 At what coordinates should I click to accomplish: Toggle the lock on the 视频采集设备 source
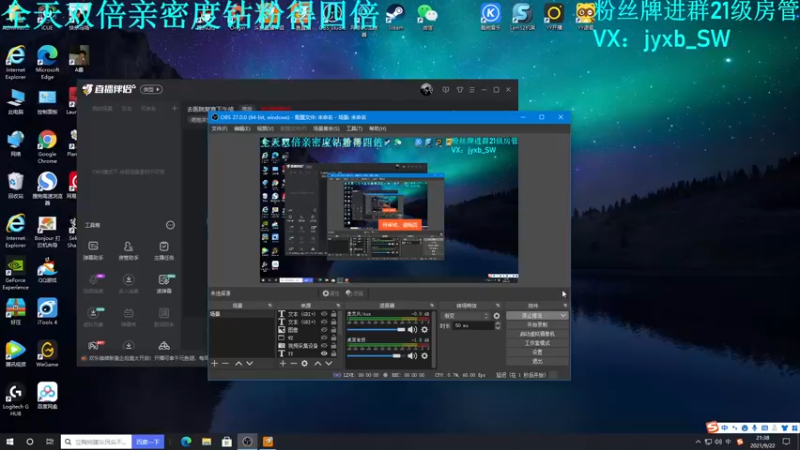tap(334, 345)
